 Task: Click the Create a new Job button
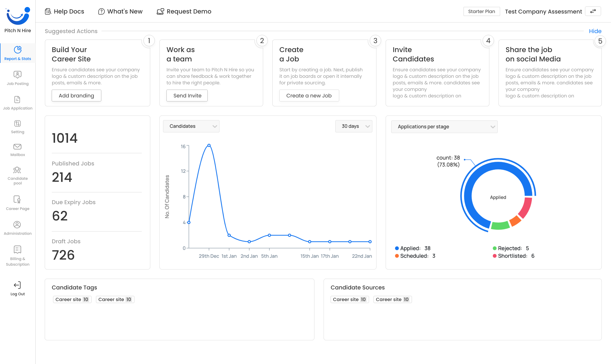point(309,95)
